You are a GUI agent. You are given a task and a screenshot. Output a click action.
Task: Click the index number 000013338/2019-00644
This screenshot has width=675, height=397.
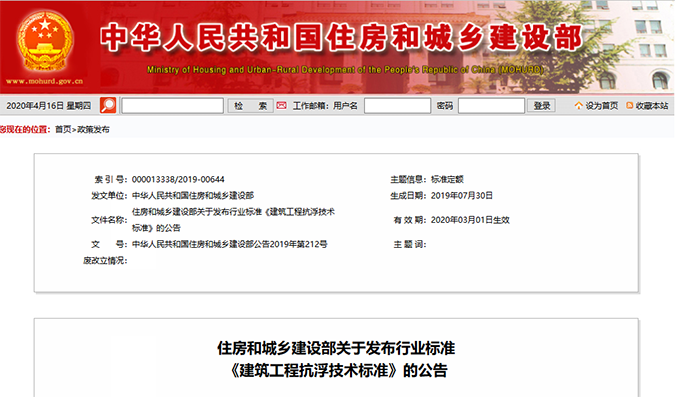click(x=178, y=179)
